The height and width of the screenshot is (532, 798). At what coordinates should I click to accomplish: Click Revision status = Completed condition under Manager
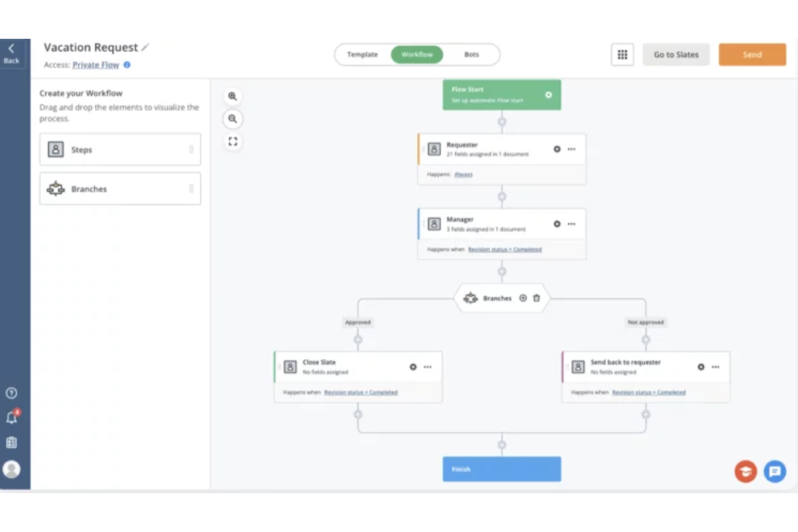(x=505, y=249)
